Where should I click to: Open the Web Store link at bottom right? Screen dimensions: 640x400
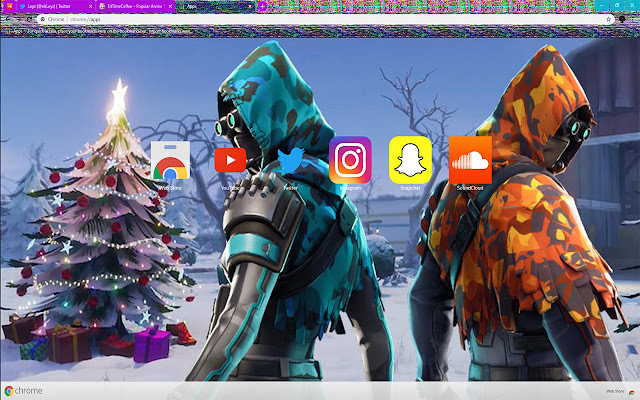pos(620,391)
